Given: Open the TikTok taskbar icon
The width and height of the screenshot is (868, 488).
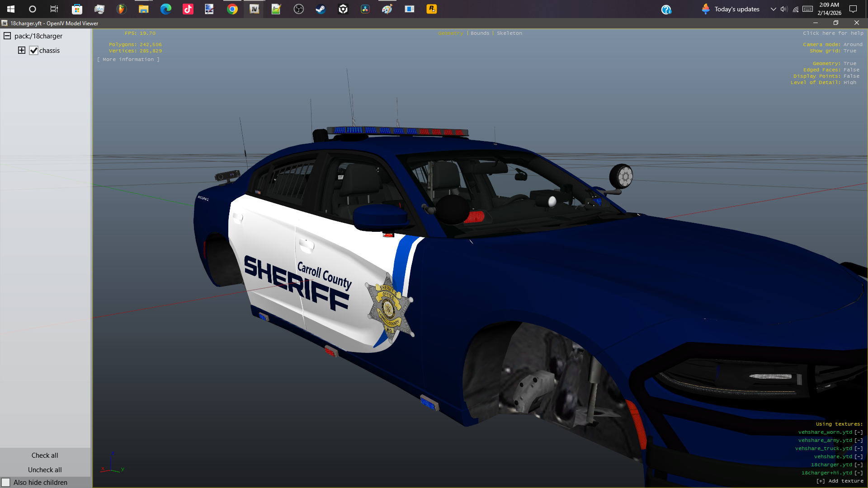Looking at the screenshot, I should pos(188,9).
